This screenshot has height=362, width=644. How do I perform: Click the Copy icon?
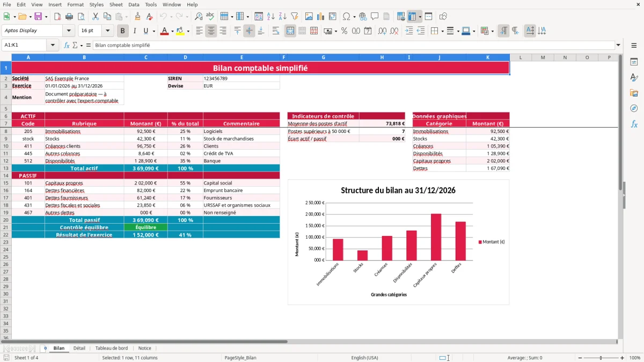[107, 17]
